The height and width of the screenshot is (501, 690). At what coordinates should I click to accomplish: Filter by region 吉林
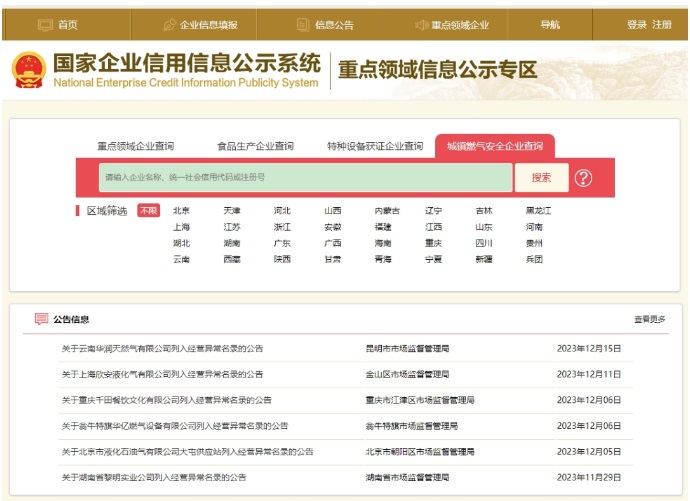[x=484, y=211]
